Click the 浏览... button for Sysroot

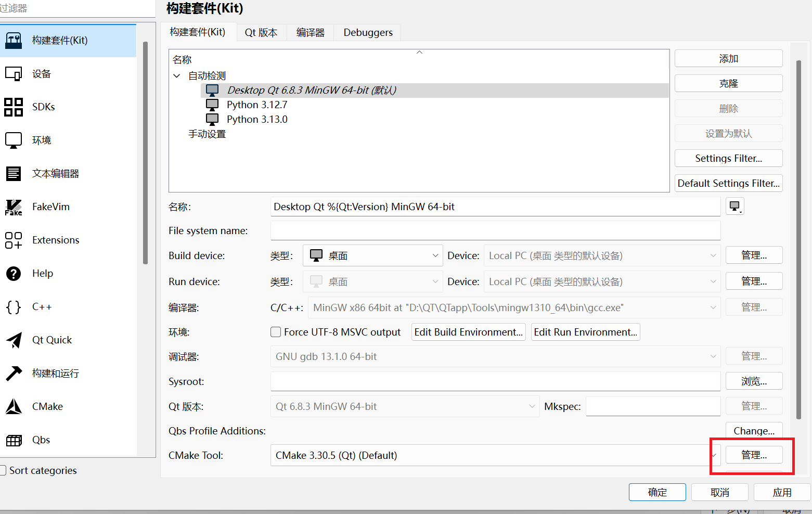click(x=754, y=381)
